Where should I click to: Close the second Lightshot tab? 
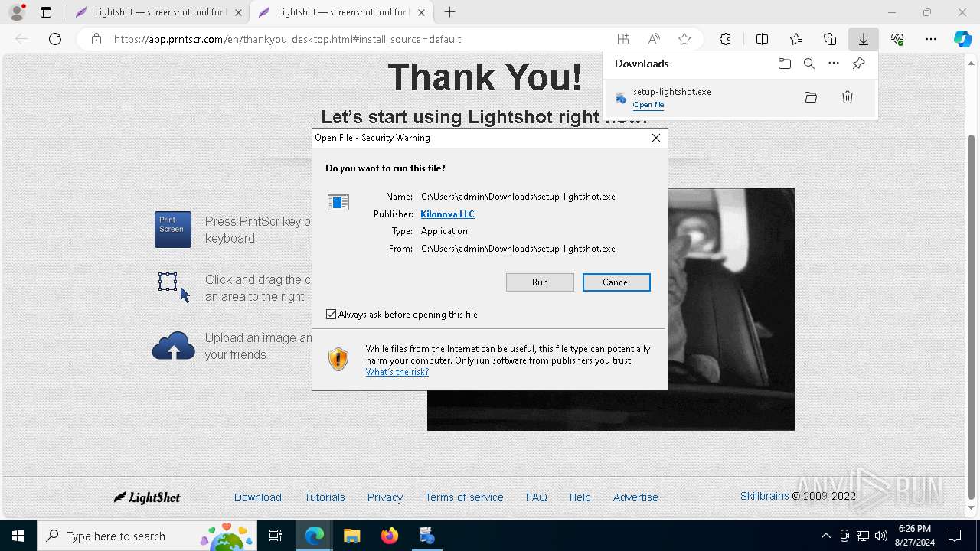click(421, 12)
